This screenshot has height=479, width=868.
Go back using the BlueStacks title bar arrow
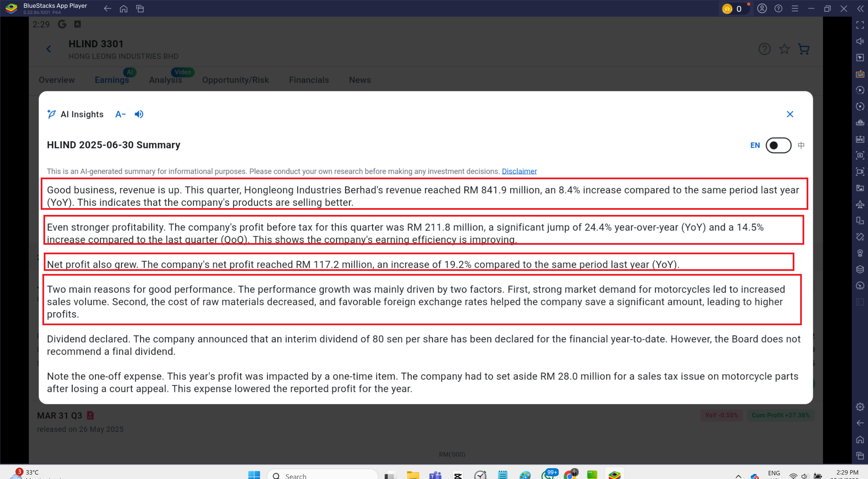(108, 8)
